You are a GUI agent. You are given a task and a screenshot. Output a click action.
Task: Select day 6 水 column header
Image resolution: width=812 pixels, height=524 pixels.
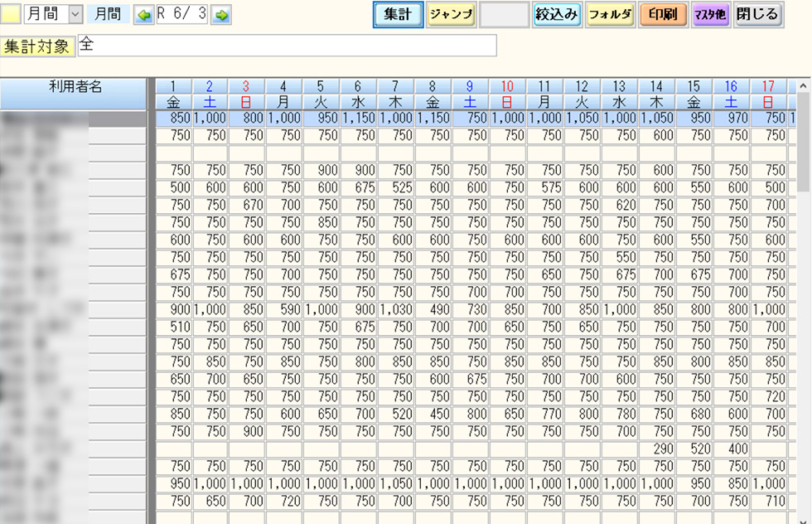coord(358,94)
